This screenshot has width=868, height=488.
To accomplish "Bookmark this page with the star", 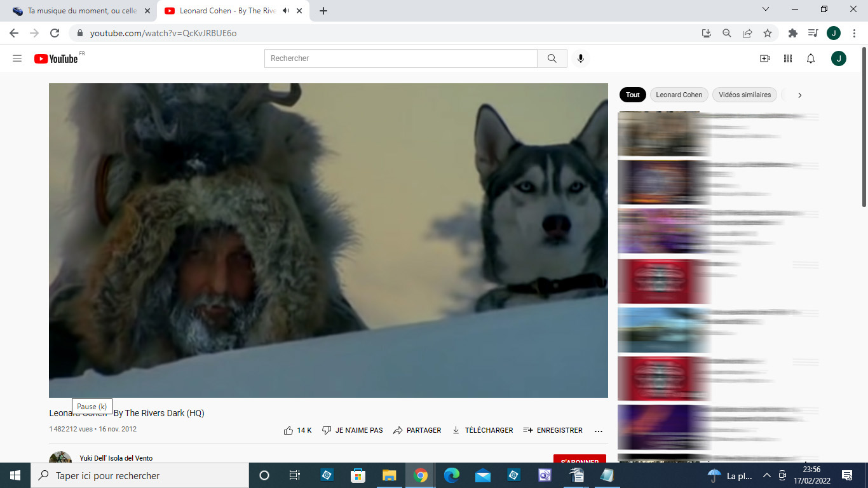I will (768, 33).
